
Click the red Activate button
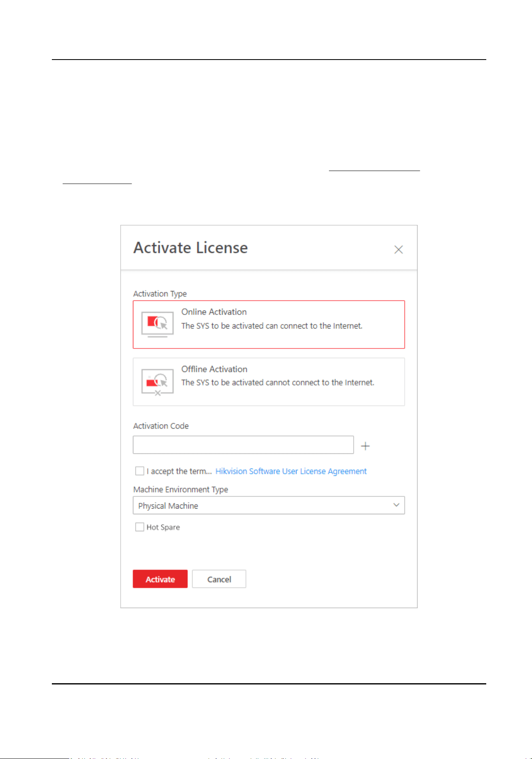point(160,579)
